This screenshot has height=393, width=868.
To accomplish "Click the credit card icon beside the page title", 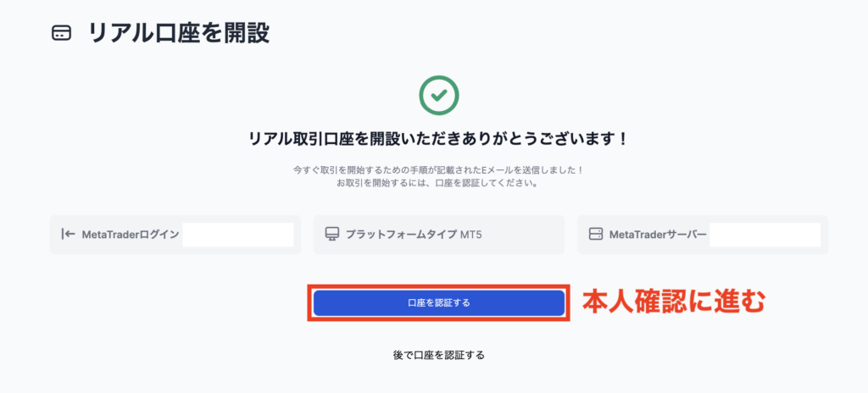I will click(61, 34).
